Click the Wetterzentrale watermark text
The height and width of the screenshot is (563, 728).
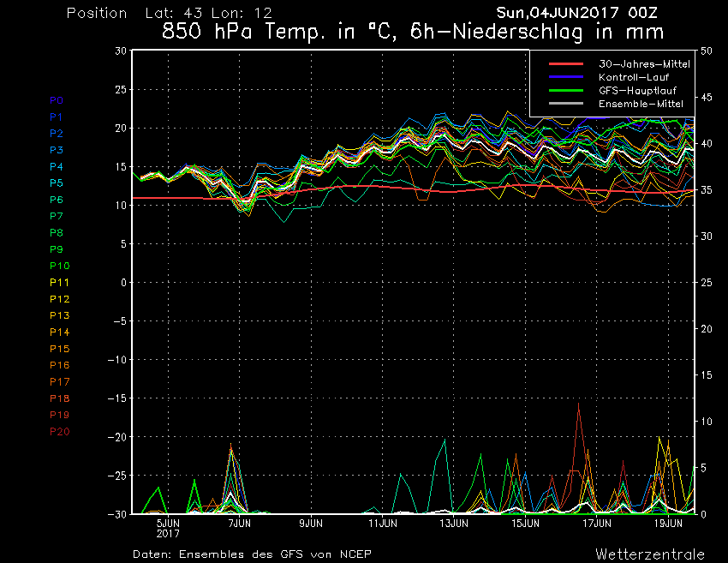tap(650, 554)
